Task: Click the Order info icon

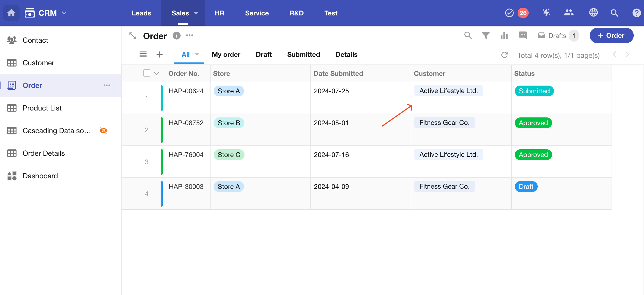Action: [177, 35]
